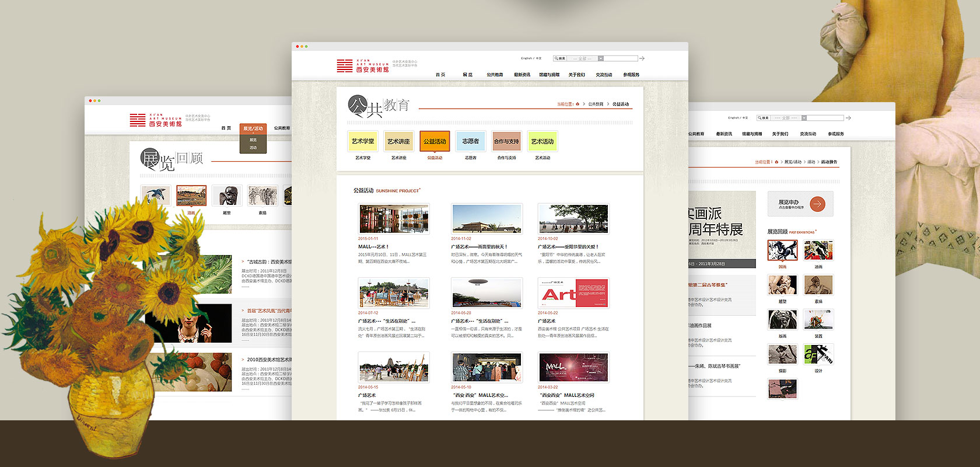The image size is (980, 467).
Task: Click the home icon in right window breadcrumb
Action: point(776,162)
